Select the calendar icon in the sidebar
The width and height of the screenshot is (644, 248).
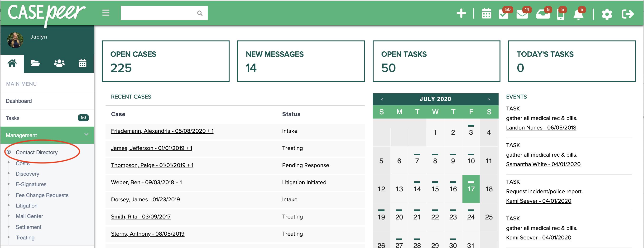pos(82,63)
